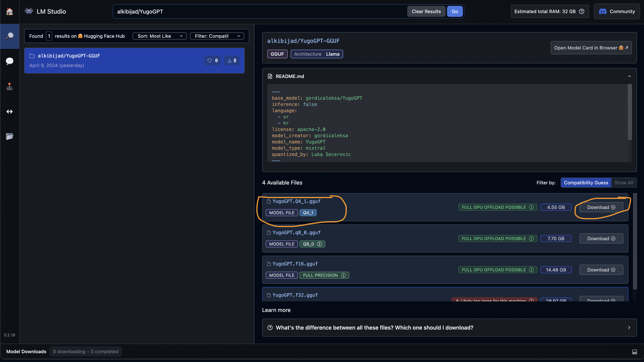Download the YugoGPT.f16.gguf file
This screenshot has width=644, height=362.
[x=601, y=270]
